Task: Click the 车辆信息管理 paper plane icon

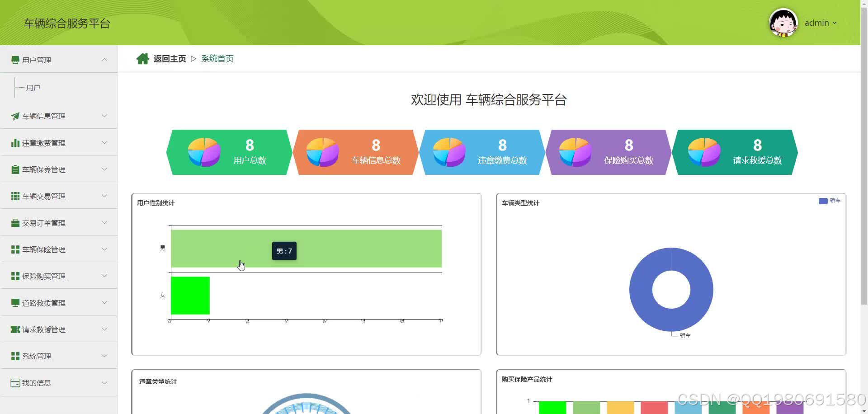Action: (15, 116)
